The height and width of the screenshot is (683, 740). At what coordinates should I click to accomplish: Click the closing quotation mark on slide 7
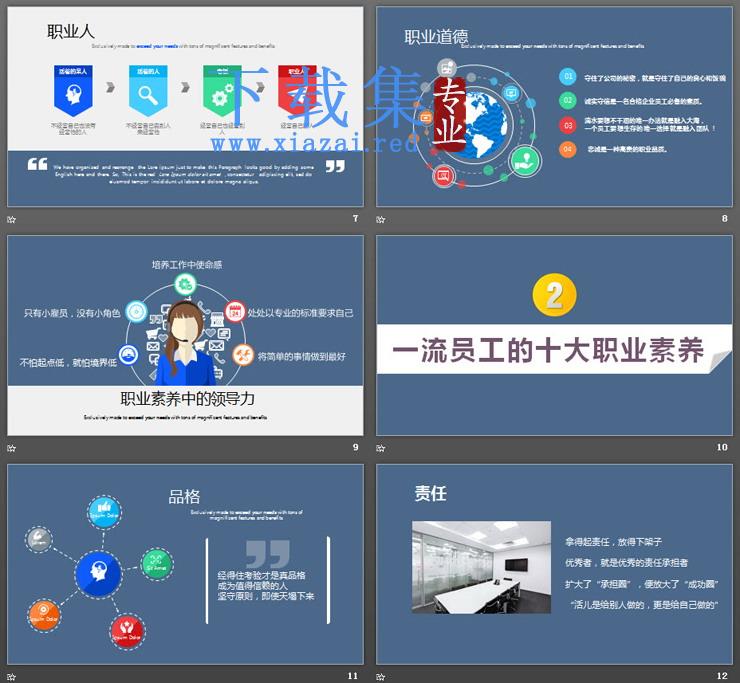pos(335,166)
